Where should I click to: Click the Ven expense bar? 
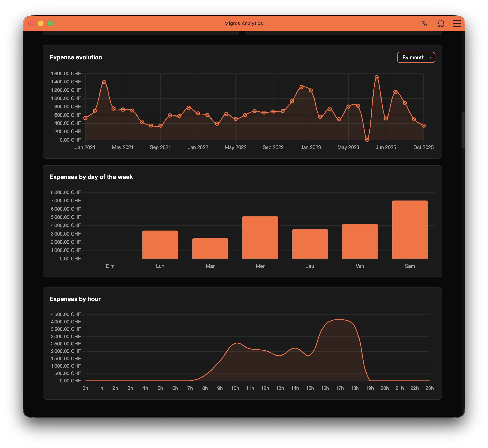point(360,241)
